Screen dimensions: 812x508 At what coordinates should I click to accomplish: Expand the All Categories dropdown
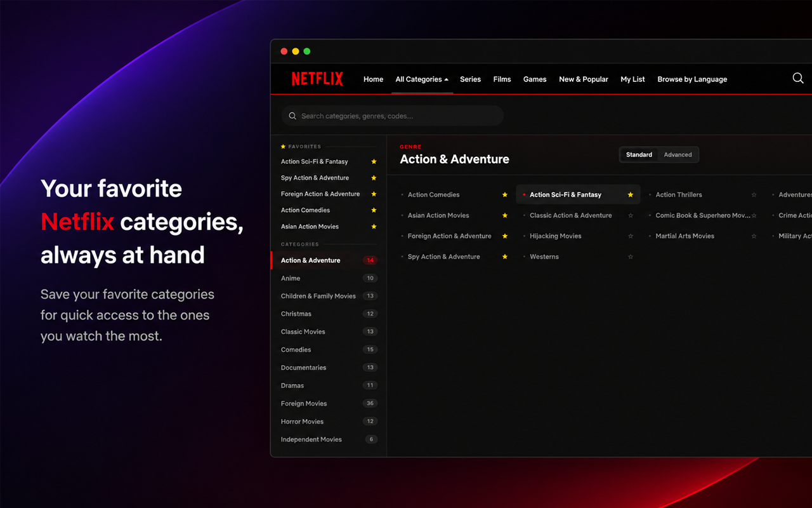[x=422, y=79]
